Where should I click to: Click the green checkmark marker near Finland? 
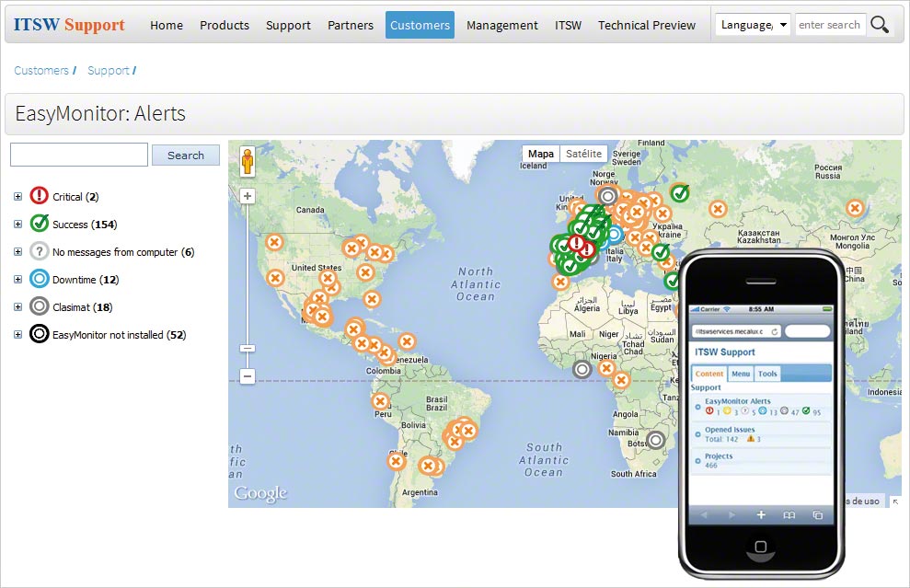click(680, 192)
